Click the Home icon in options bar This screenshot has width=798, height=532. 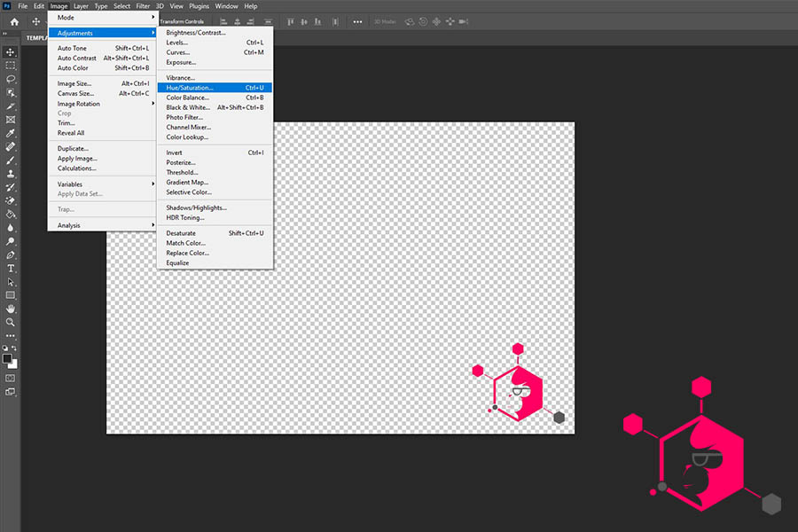click(14, 22)
